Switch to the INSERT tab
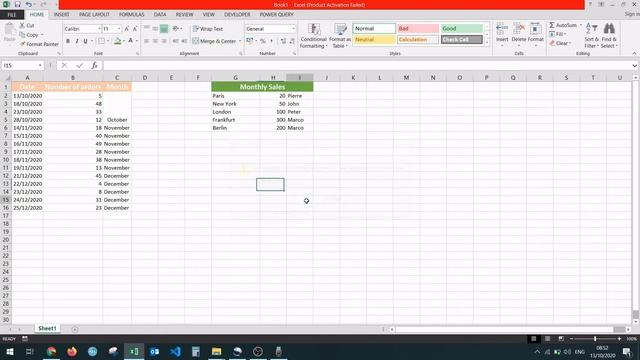Viewport: 640px width, 360px height. point(62,15)
